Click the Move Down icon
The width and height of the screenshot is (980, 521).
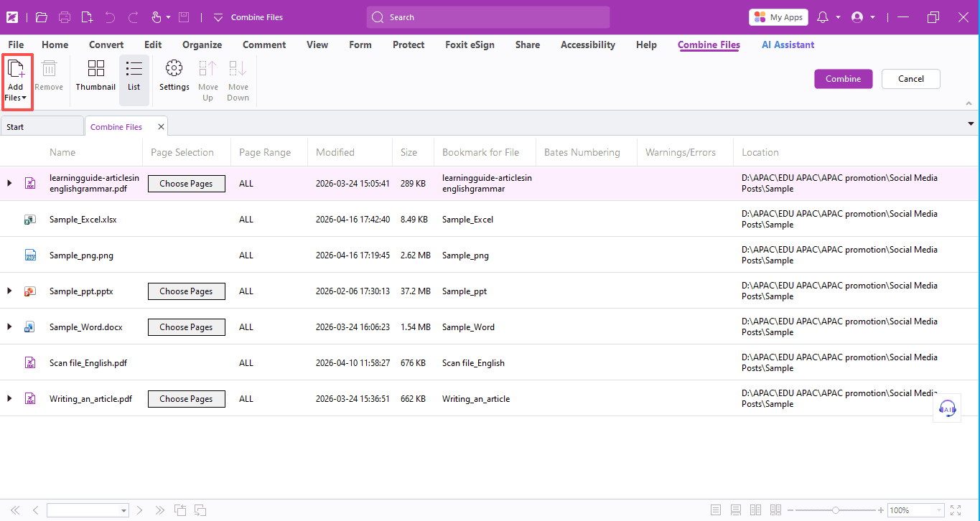pyautogui.click(x=238, y=80)
